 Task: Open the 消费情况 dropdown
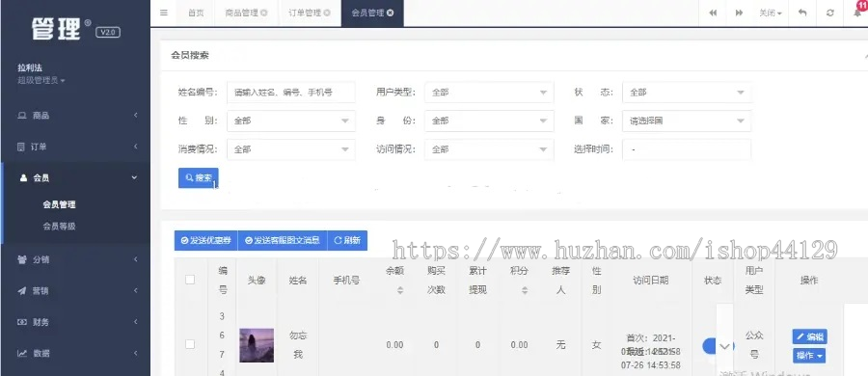291,149
